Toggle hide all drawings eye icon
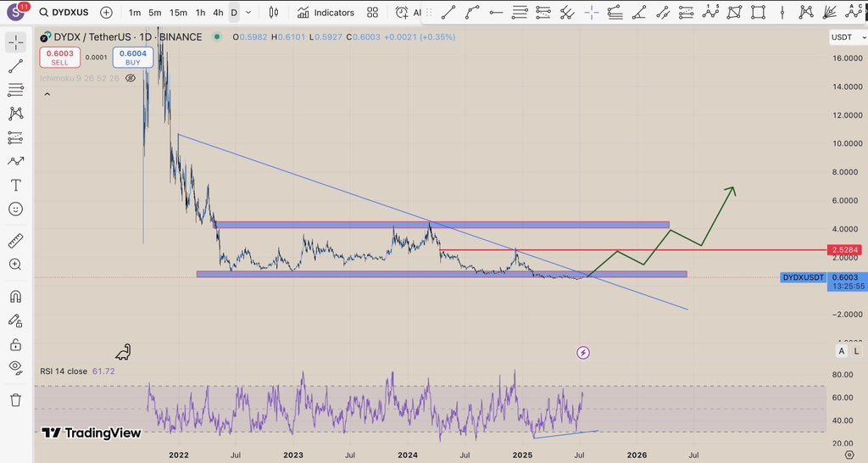 click(15, 367)
